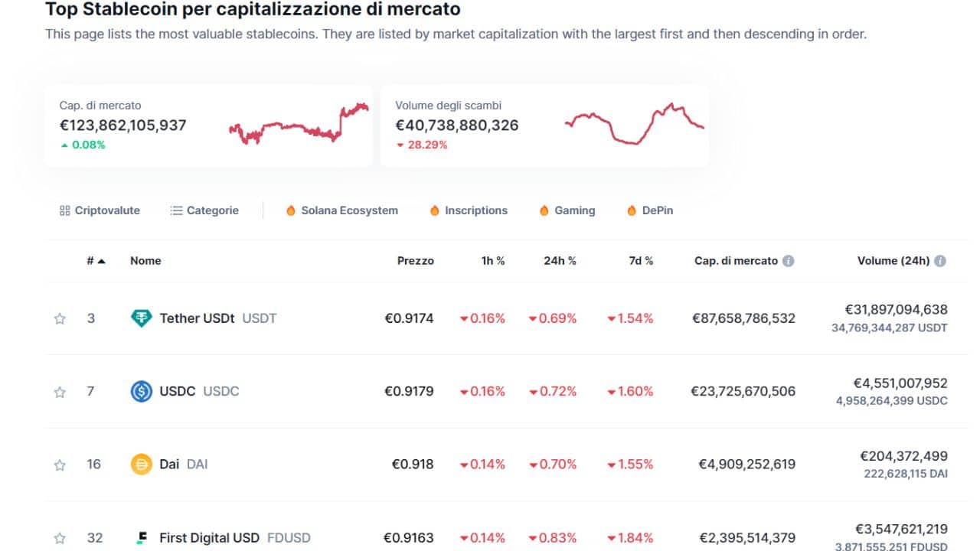Sort by the 24h % column header
The width and height of the screenshot is (980, 551).
[560, 261]
